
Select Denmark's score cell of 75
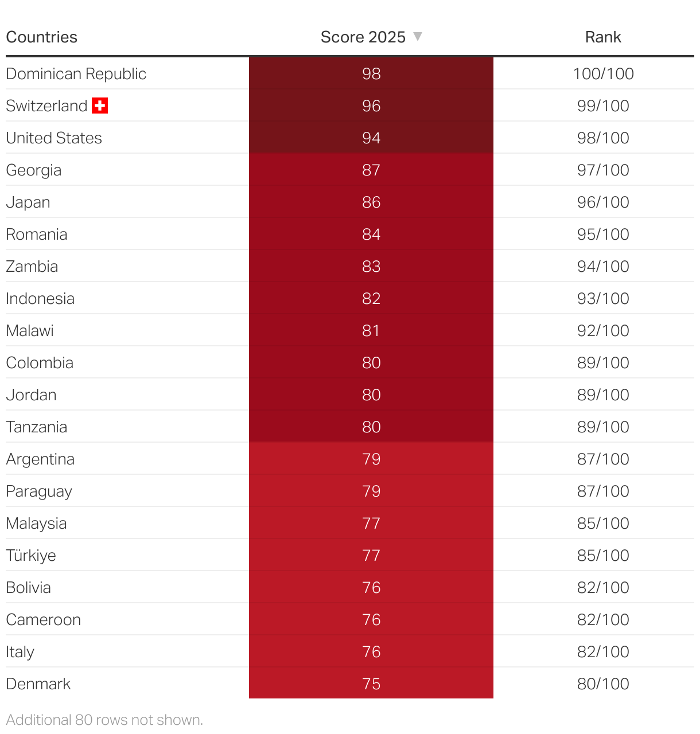coord(371,684)
